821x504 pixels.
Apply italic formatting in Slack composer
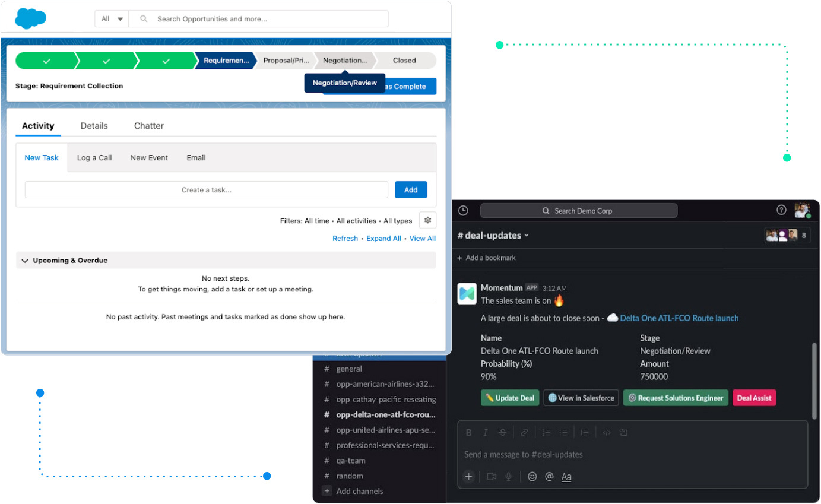485,433
